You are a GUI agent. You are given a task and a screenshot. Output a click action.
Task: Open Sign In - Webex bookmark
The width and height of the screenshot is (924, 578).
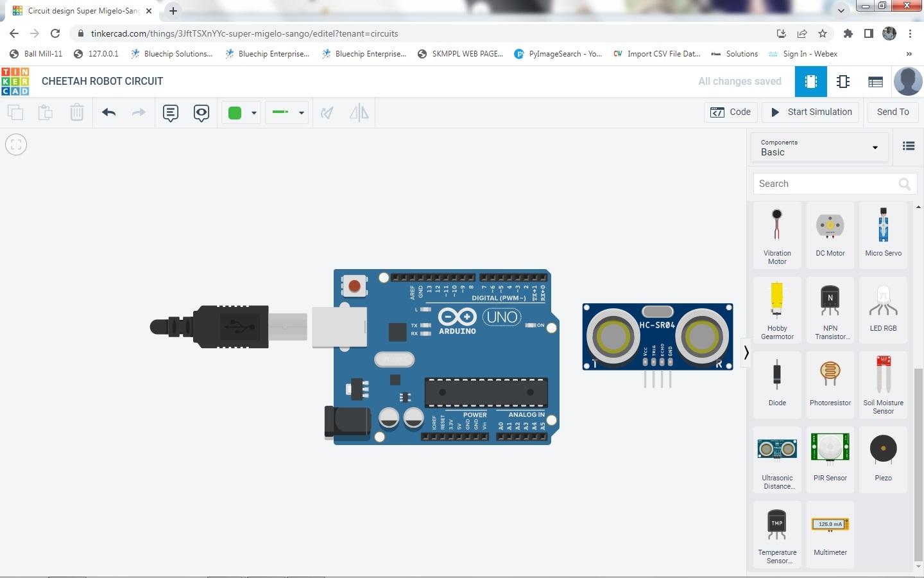click(803, 54)
